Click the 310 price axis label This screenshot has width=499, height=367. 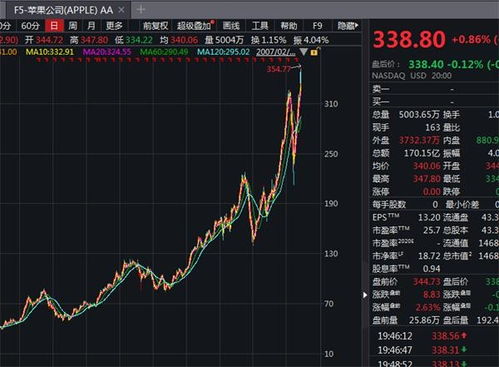click(x=331, y=104)
